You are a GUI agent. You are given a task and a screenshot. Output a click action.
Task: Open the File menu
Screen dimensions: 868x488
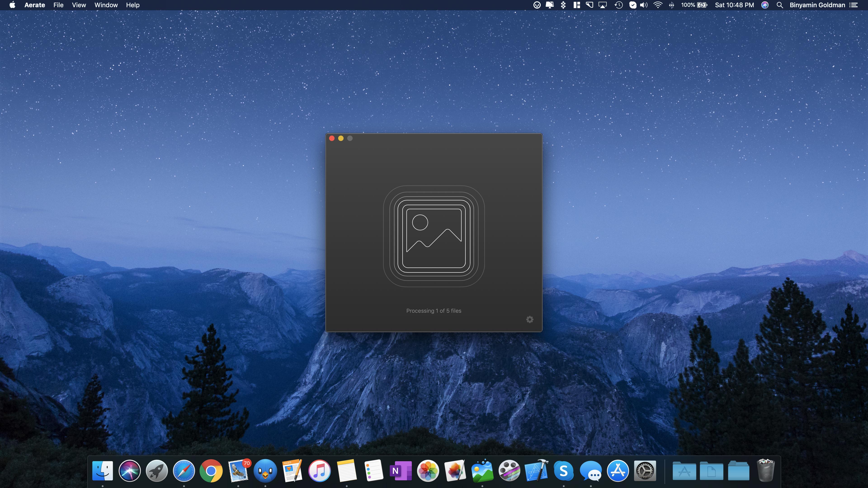58,5
